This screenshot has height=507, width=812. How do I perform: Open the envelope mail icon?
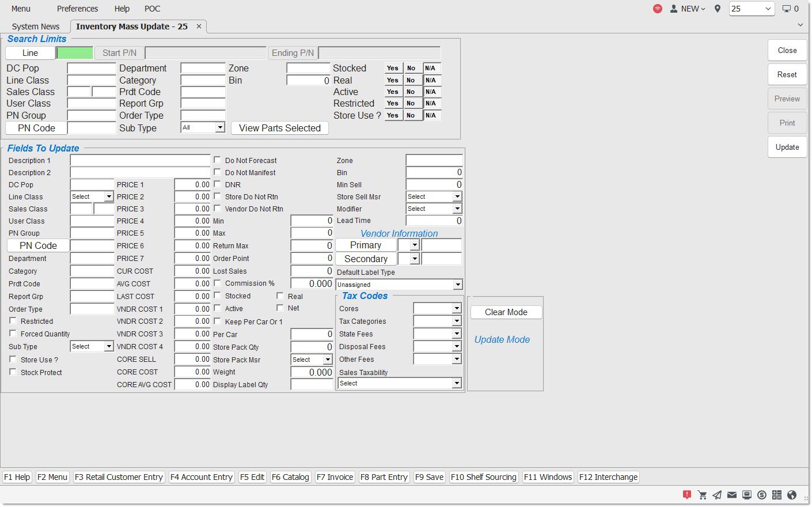(x=732, y=495)
